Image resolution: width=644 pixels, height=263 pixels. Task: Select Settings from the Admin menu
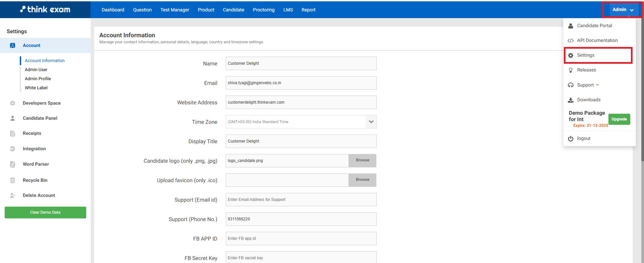coord(586,55)
